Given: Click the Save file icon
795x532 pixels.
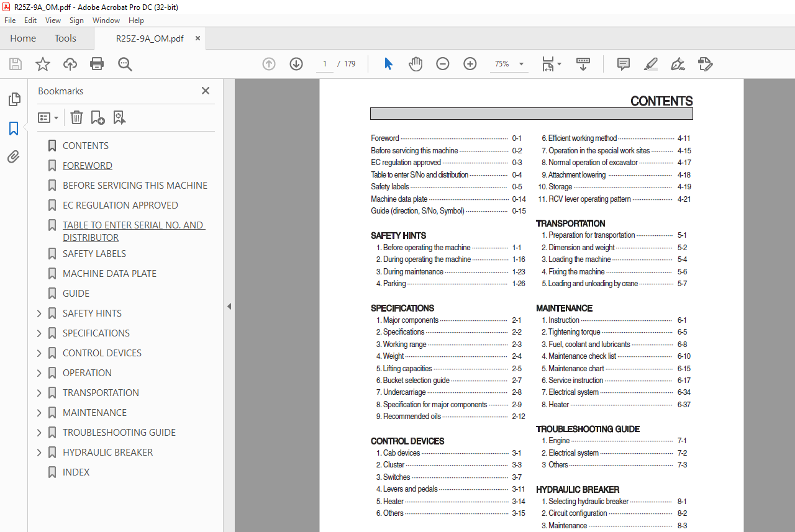Looking at the screenshot, I should (16, 64).
